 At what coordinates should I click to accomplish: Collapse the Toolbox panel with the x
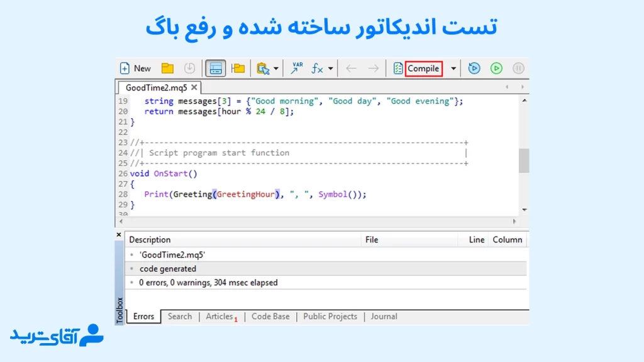(x=119, y=234)
